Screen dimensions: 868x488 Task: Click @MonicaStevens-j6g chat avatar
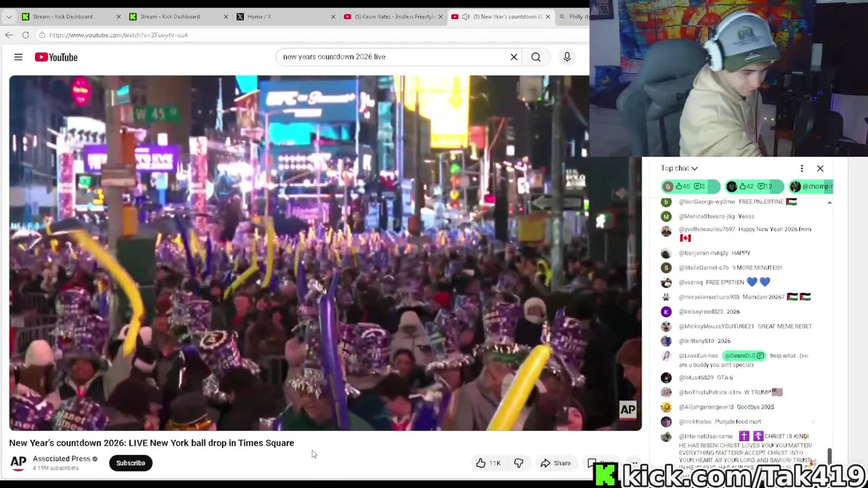tap(666, 216)
